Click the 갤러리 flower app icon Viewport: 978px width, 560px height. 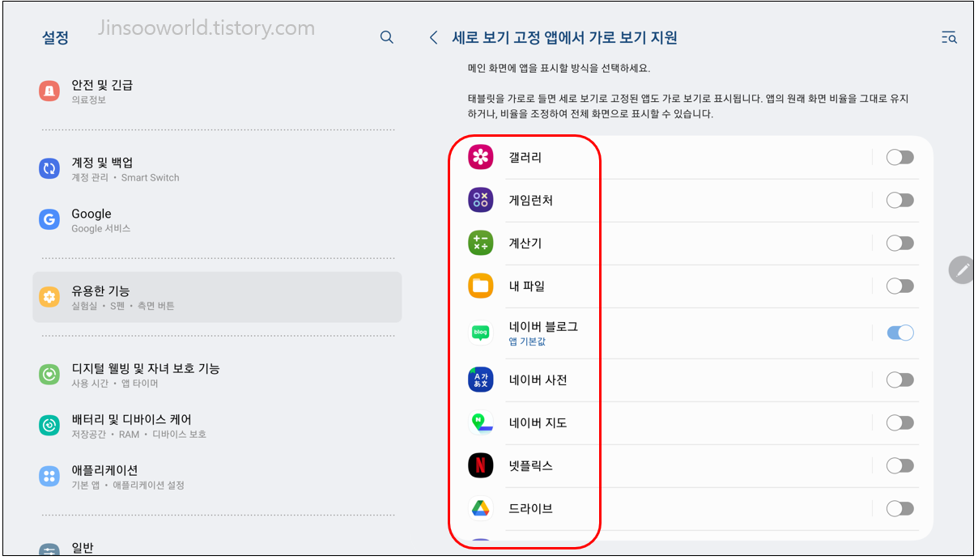[481, 157]
